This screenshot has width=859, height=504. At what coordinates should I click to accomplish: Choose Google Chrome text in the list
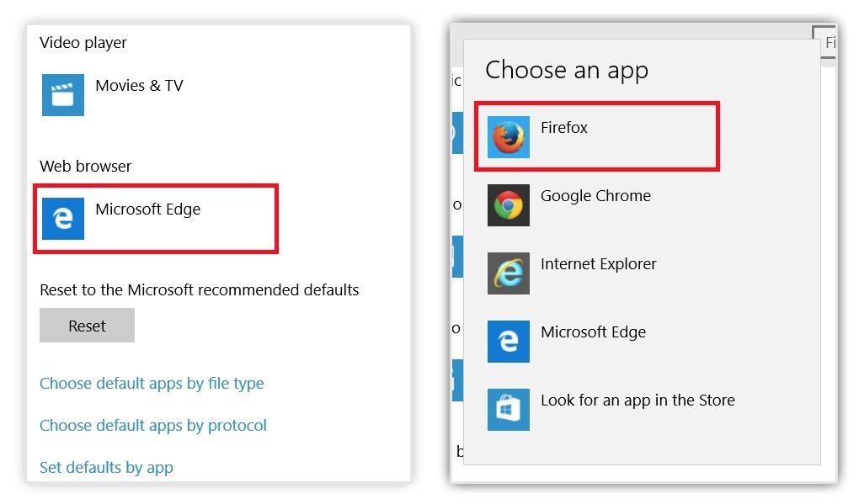(x=595, y=196)
